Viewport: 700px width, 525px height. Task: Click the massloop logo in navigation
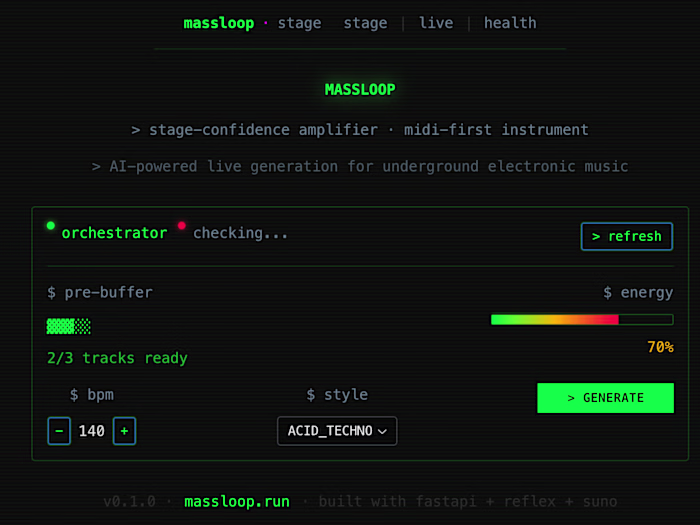[219, 23]
